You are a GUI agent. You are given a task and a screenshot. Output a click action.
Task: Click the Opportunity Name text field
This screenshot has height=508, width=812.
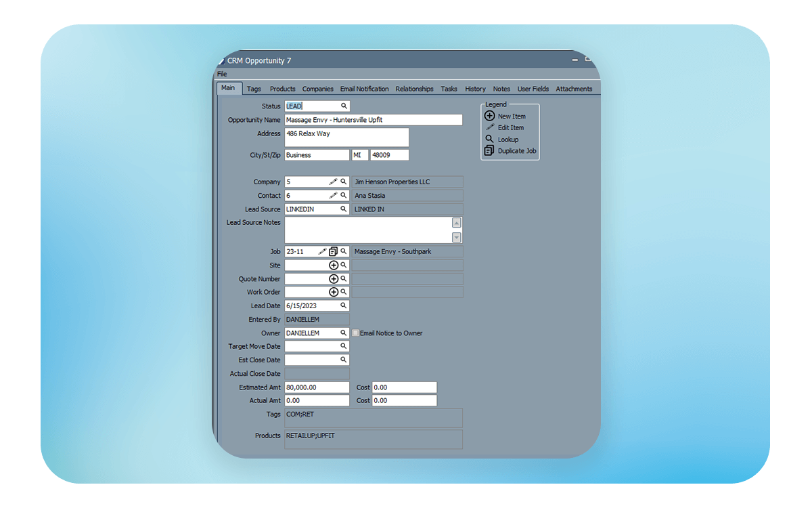pyautogui.click(x=373, y=120)
